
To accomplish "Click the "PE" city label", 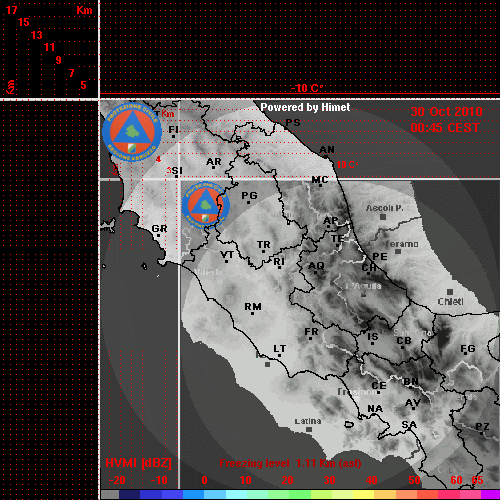I will point(380,257).
